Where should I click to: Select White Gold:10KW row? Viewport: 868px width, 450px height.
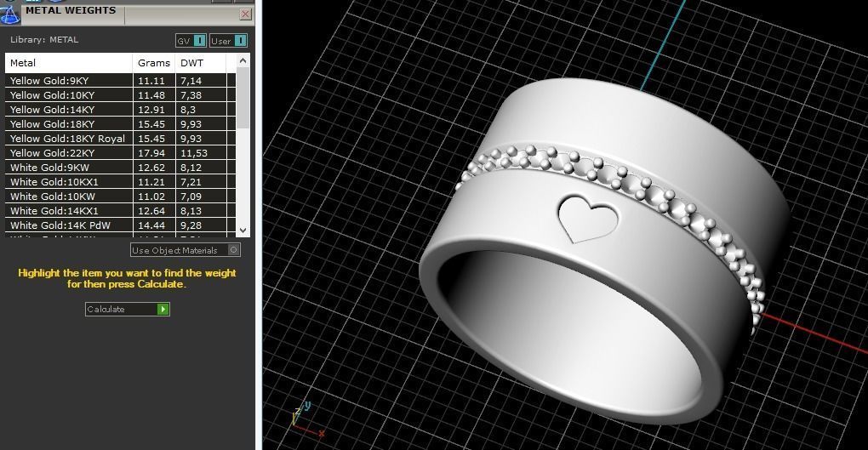coord(120,196)
